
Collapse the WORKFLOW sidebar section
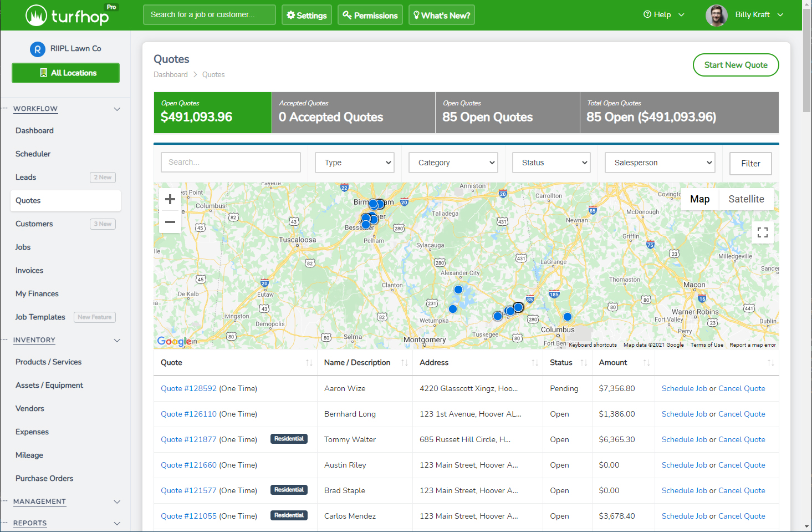(x=117, y=109)
